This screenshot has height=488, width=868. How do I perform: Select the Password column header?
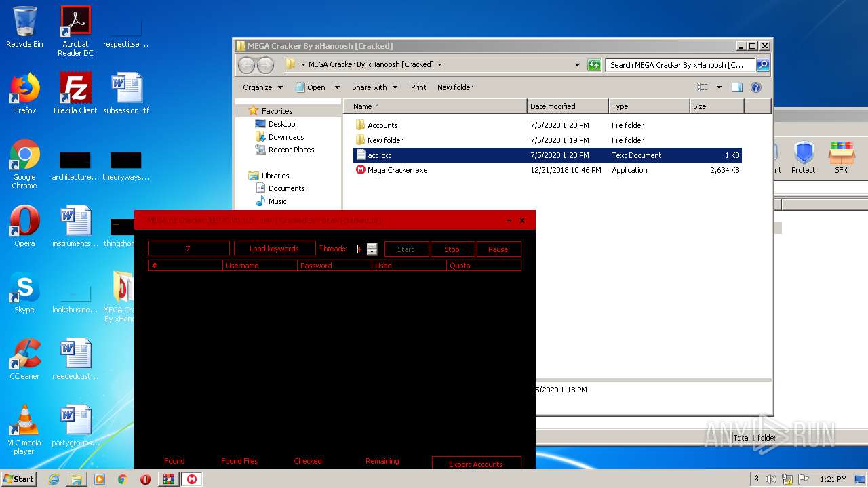point(335,266)
